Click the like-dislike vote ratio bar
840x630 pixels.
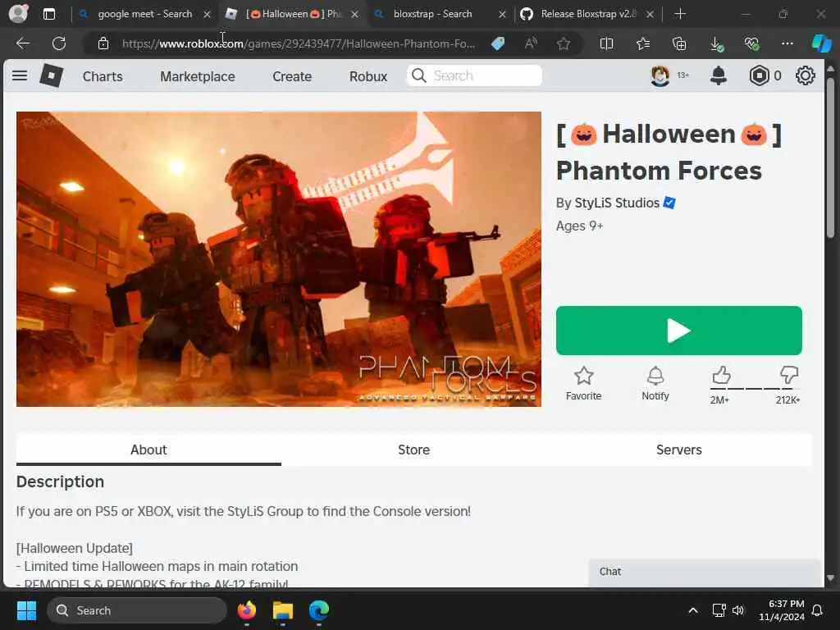coord(755,388)
